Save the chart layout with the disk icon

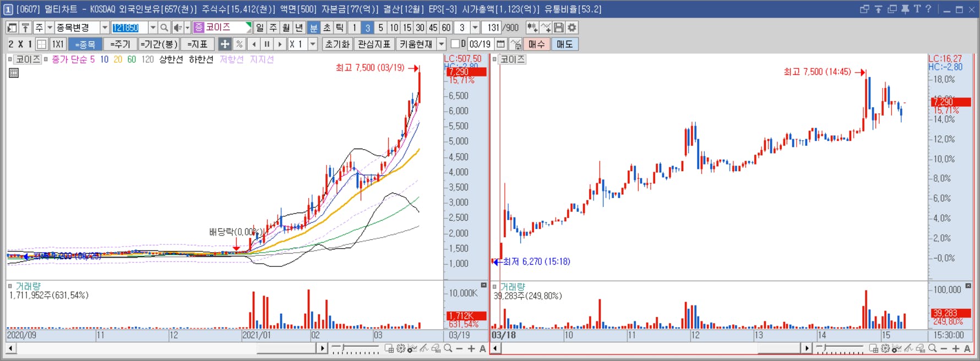click(559, 28)
